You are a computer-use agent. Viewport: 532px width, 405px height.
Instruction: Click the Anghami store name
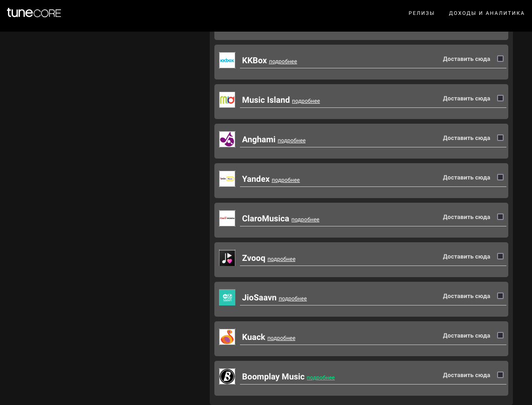click(x=259, y=140)
